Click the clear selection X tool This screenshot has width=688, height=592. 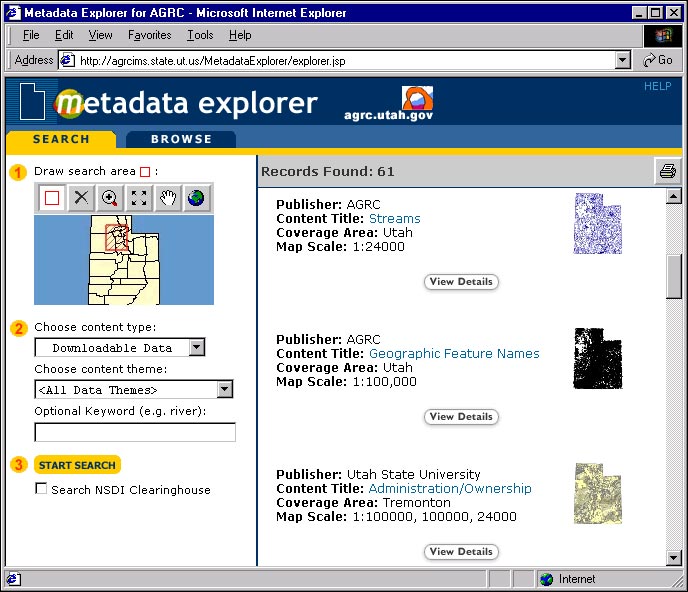[81, 198]
